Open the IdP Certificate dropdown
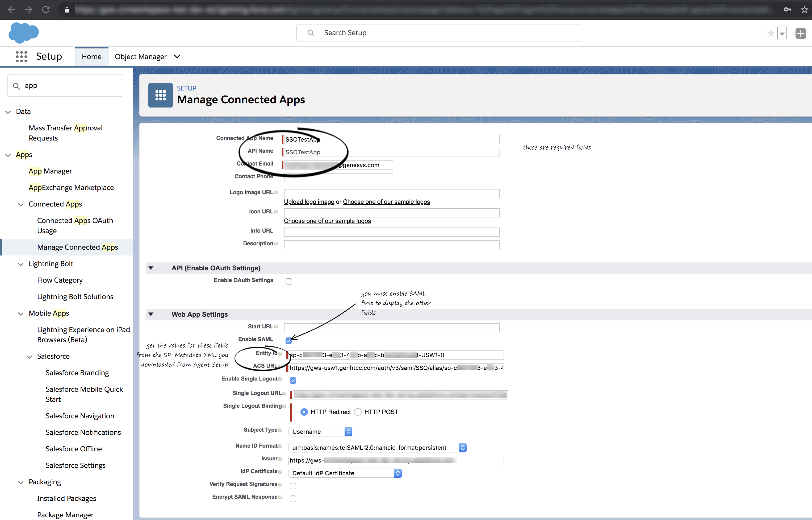812x520 pixels. coord(345,473)
